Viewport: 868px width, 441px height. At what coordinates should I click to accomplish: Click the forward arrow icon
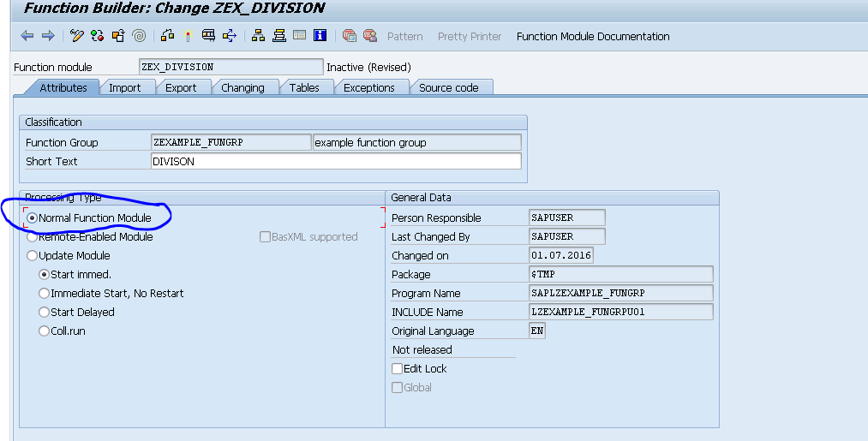[x=48, y=36]
